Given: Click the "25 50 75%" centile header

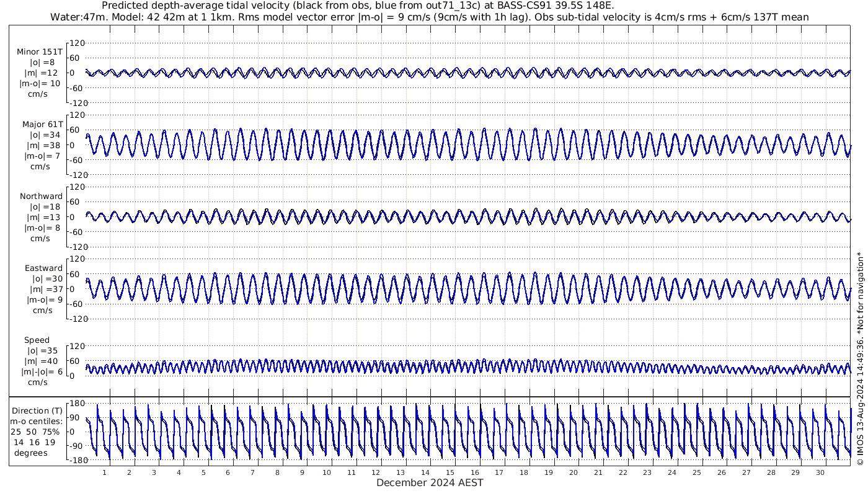Looking at the screenshot, I should coord(35,432).
